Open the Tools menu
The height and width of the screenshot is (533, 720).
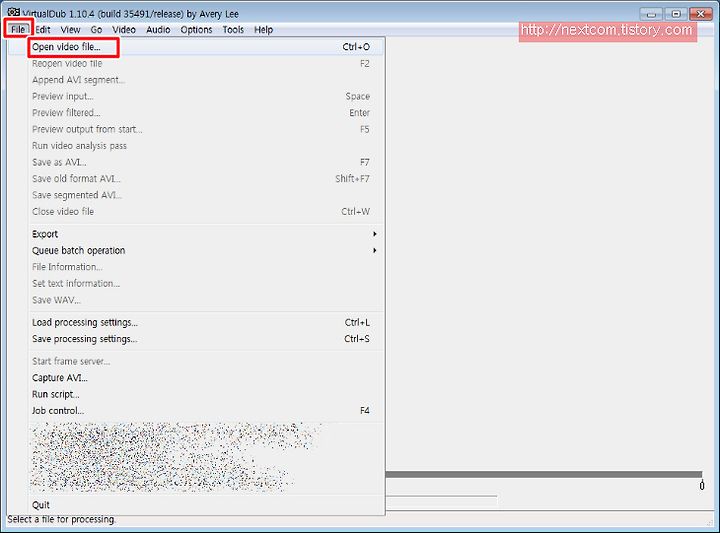(x=233, y=30)
